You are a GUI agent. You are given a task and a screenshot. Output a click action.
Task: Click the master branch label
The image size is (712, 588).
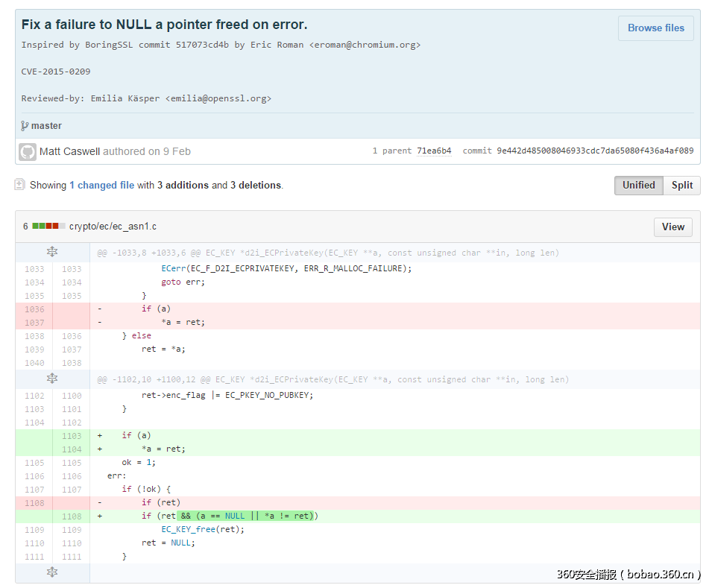(x=46, y=126)
